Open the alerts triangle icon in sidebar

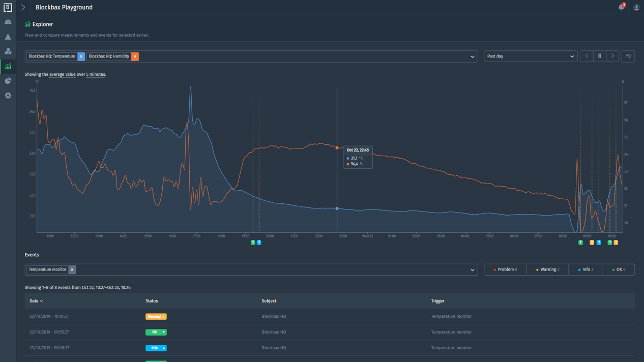8,37
